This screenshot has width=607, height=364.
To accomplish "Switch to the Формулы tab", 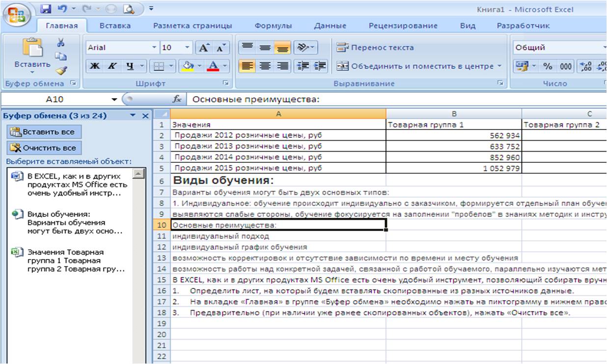I will click(x=273, y=26).
